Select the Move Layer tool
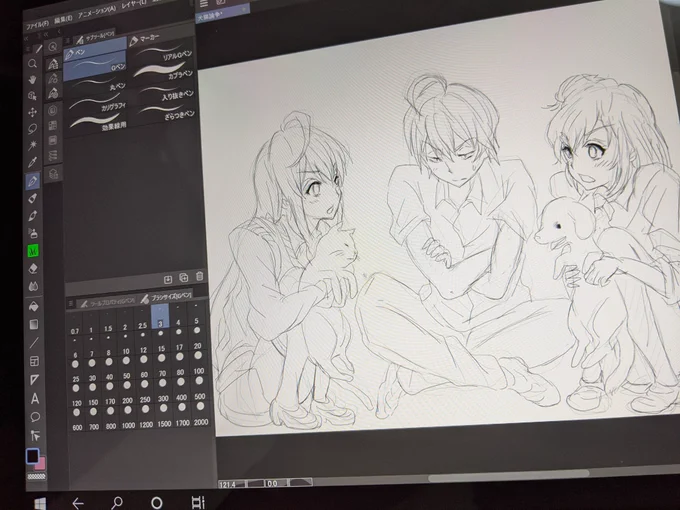The image size is (680, 510). [33, 112]
